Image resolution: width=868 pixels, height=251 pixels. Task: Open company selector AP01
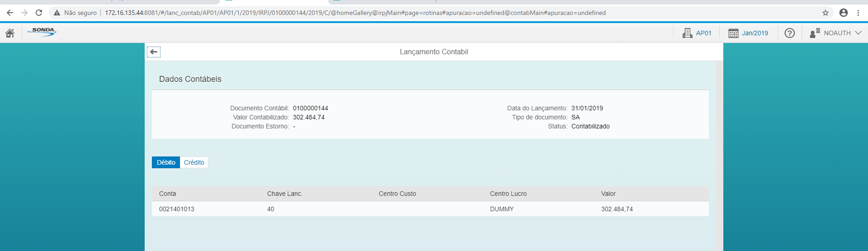click(703, 33)
